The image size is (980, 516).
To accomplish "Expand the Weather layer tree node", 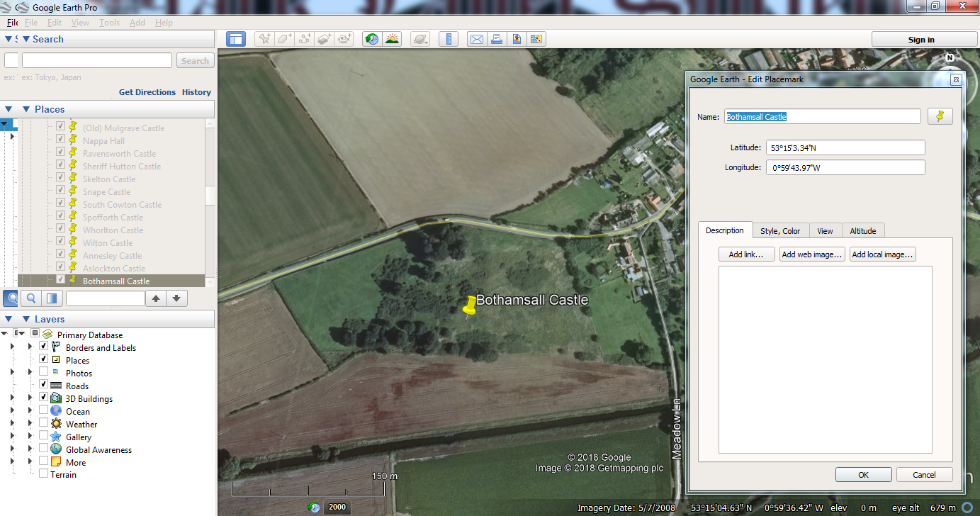I will pos(30,424).
